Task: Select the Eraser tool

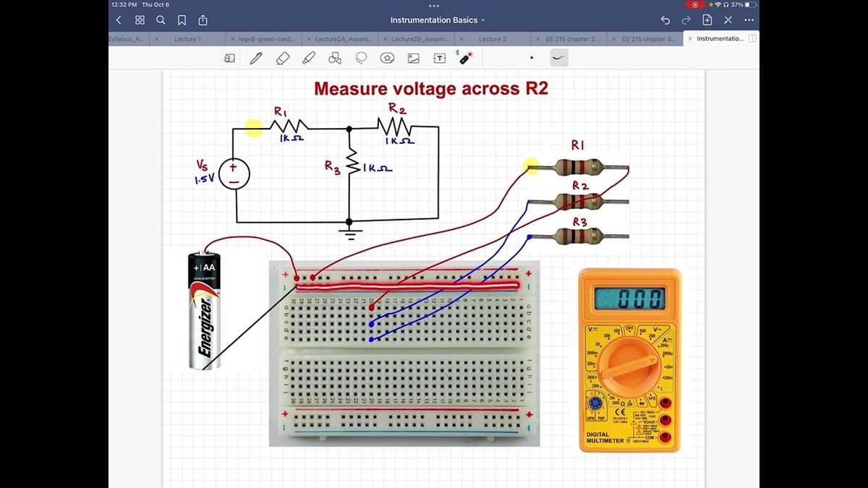Action: click(283, 58)
